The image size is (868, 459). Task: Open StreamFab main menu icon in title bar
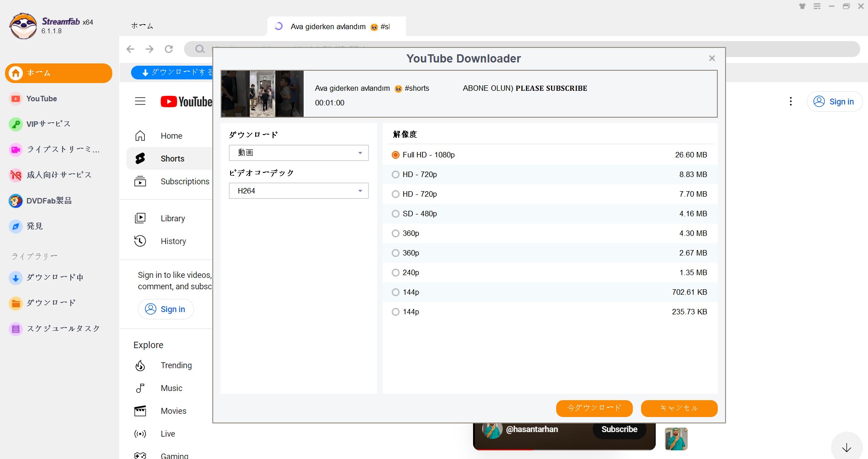(817, 6)
